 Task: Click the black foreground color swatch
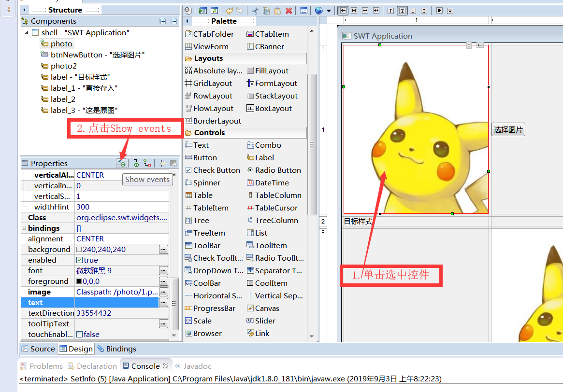pos(79,281)
